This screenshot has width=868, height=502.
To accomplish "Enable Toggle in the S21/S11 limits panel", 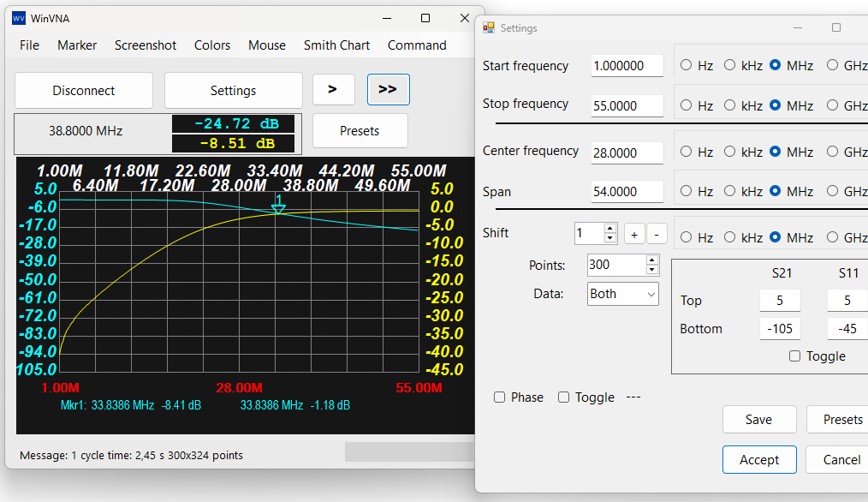I will 795,356.
